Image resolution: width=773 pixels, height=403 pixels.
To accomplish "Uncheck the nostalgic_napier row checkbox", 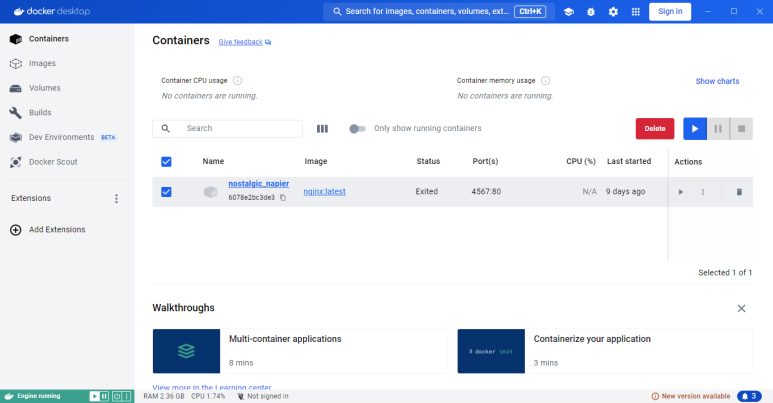I will [x=166, y=192].
